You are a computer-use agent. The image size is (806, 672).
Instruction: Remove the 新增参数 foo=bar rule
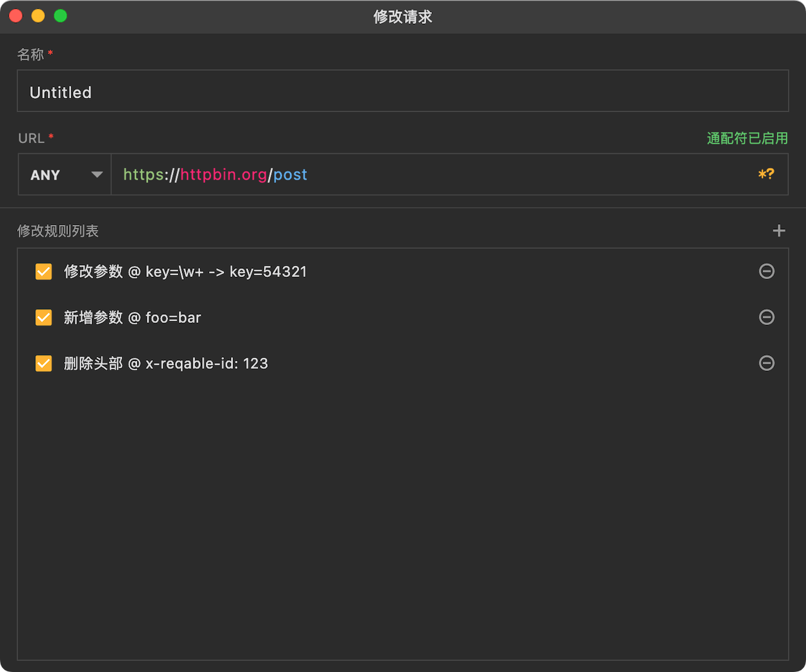click(766, 317)
